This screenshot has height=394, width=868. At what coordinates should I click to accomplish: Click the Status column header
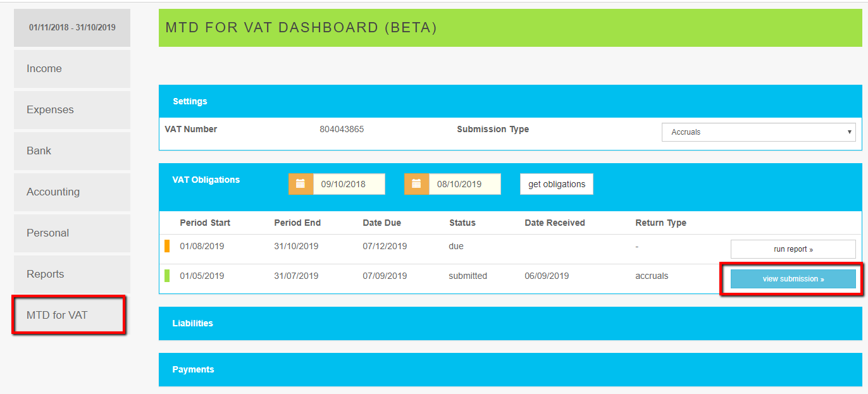(x=462, y=223)
